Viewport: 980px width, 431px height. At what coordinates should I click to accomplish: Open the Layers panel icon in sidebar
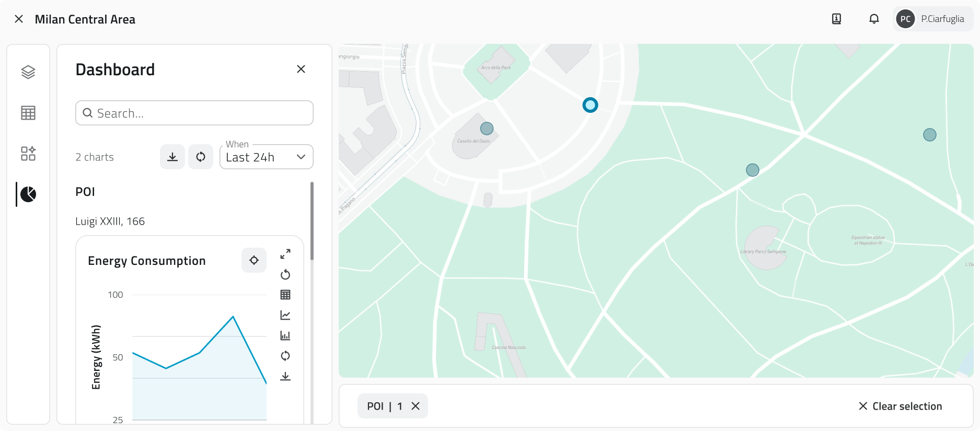point(28,72)
